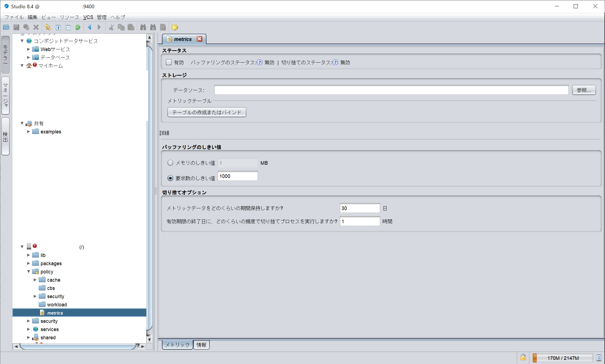Screen dimensions: 605x364
Task: Click the green Refresh toolbar icon
Action: click(x=78, y=27)
